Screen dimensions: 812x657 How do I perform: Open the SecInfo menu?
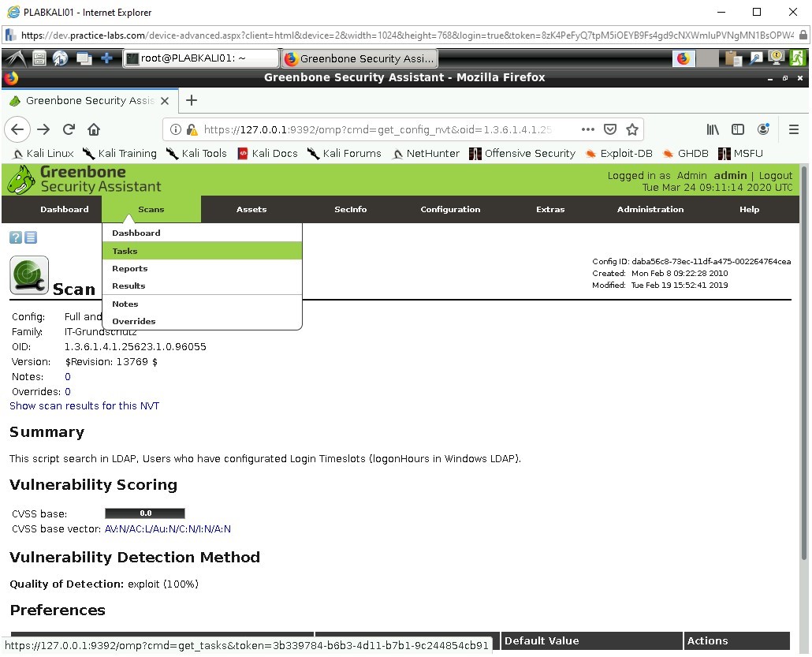[x=350, y=209]
